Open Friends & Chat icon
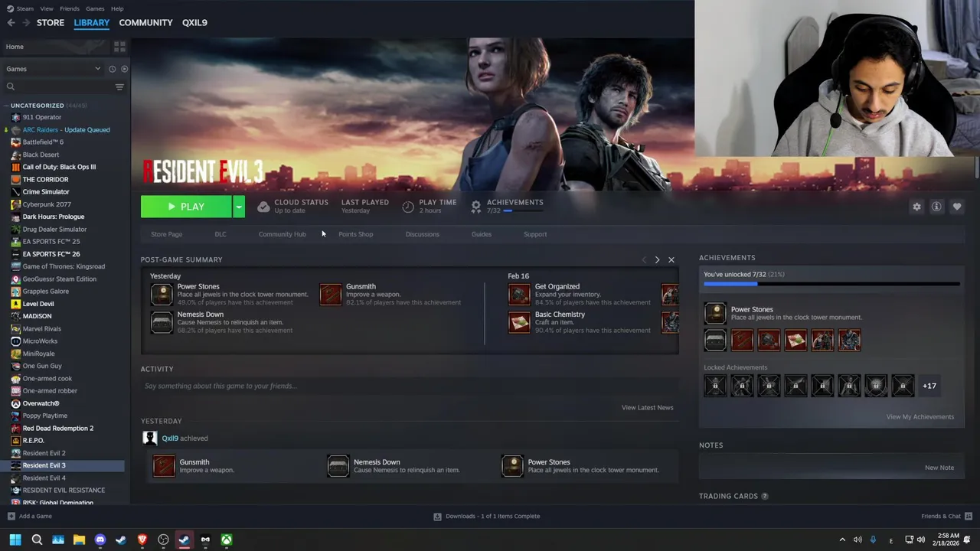Image resolution: width=980 pixels, height=551 pixels. (x=969, y=516)
